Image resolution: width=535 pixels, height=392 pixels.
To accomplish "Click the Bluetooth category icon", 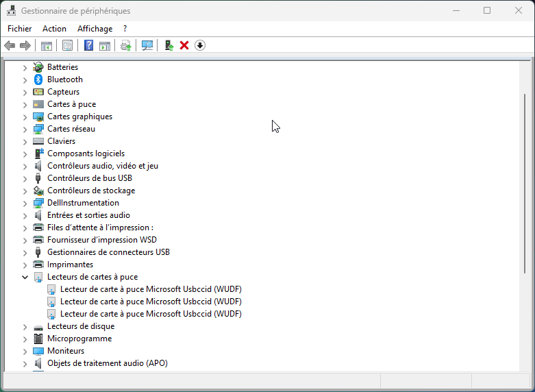I will [x=38, y=79].
